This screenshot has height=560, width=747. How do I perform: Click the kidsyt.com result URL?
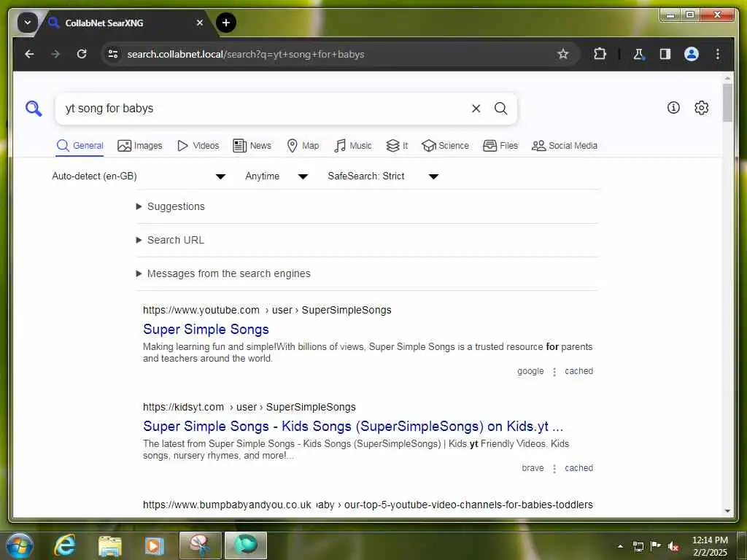[x=249, y=408]
